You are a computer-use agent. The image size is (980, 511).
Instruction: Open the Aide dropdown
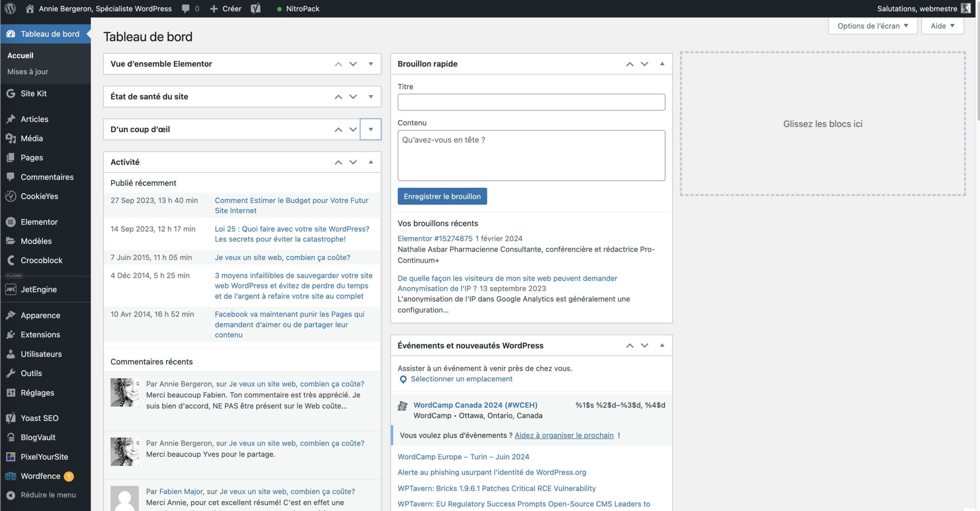pos(942,26)
